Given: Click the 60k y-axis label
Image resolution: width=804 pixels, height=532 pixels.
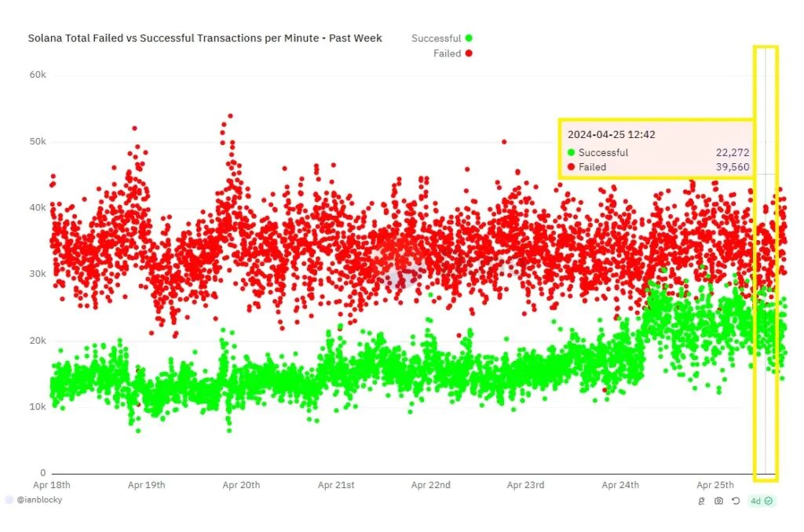Looking at the screenshot, I should point(38,75).
